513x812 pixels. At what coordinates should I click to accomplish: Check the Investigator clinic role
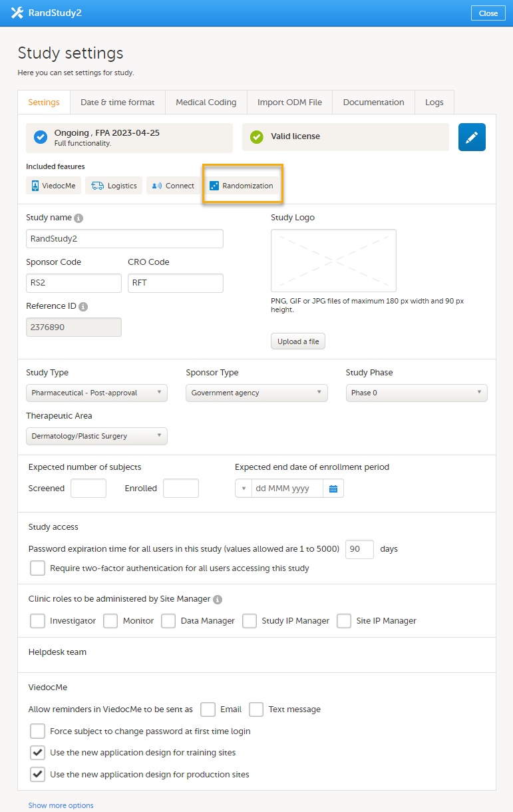click(37, 621)
